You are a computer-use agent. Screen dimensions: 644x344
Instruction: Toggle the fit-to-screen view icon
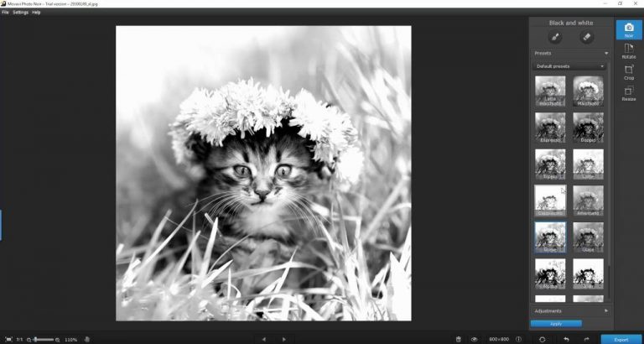point(9,340)
